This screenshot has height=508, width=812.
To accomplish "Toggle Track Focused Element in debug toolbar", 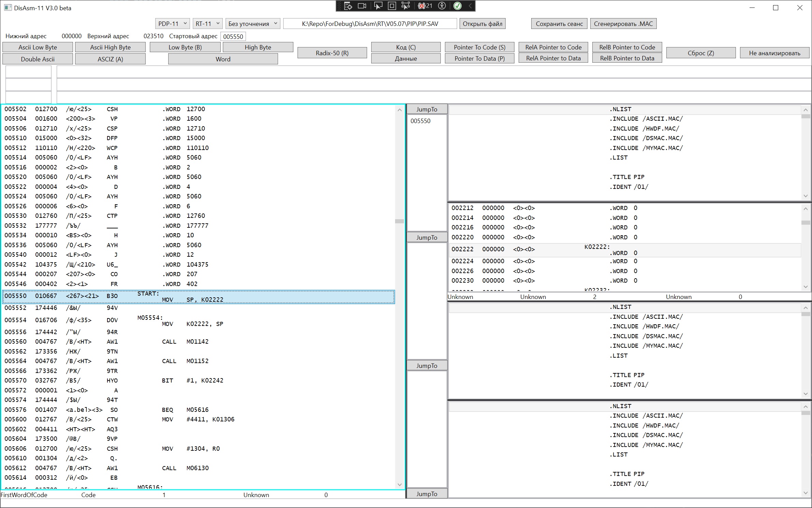I will (406, 6).
